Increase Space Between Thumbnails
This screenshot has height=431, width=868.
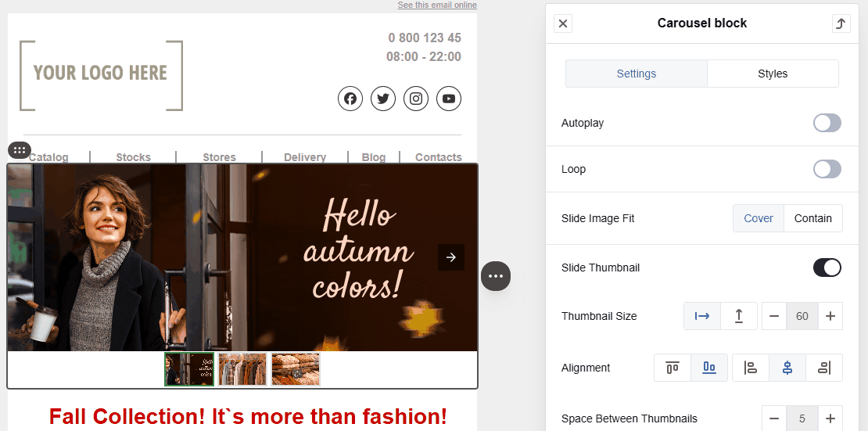pos(830,418)
